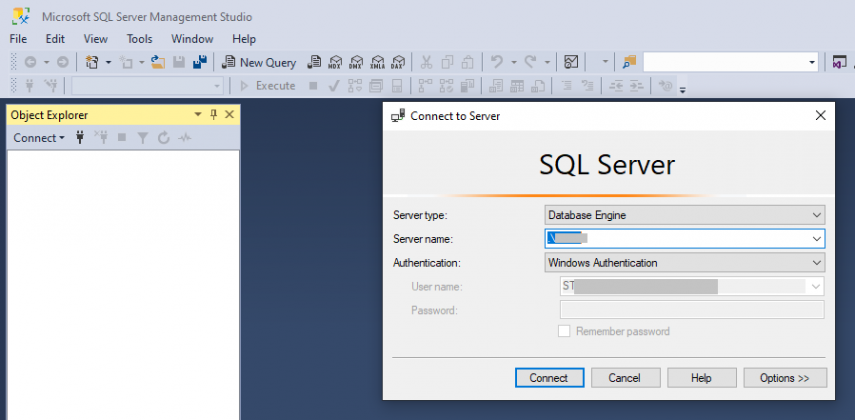Image resolution: width=855 pixels, height=420 pixels.
Task: Click the Open File folder icon
Action: pyautogui.click(x=157, y=62)
